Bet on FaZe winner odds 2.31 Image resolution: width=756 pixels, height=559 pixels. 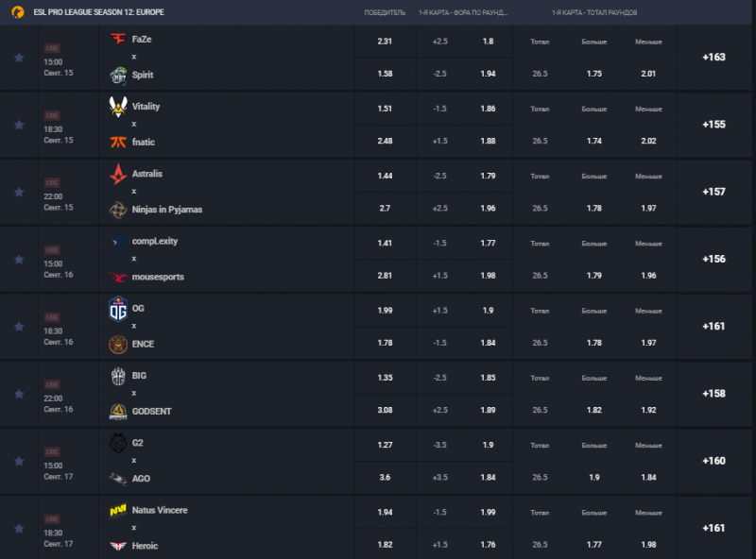(385, 42)
